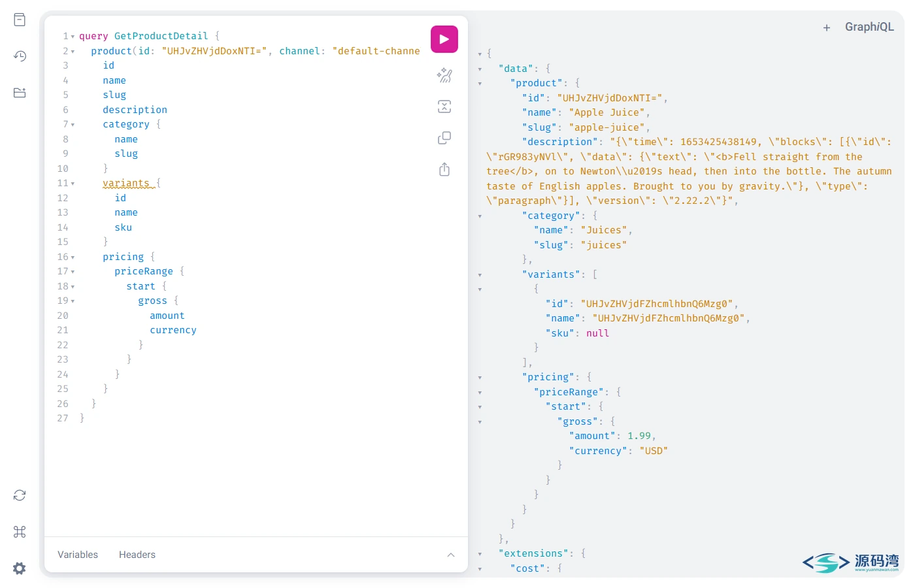Click the Prettify query wand icon
Image resolution: width=915 pixels, height=588 pixels.
tap(444, 75)
